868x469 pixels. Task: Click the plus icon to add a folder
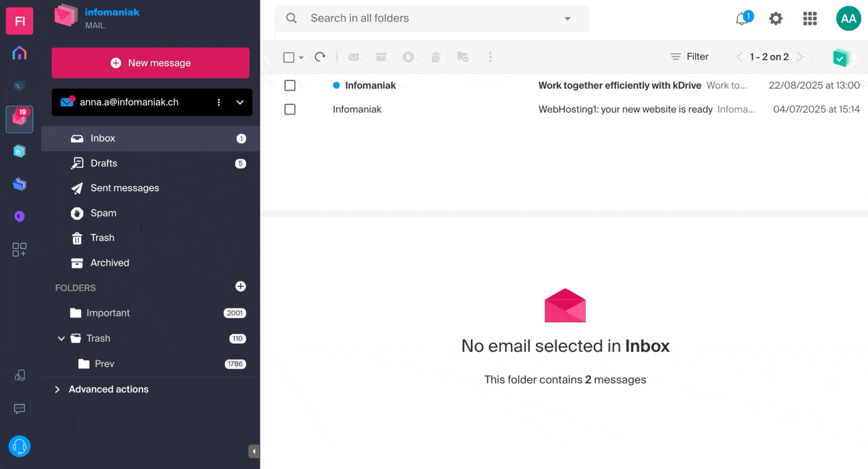(241, 287)
